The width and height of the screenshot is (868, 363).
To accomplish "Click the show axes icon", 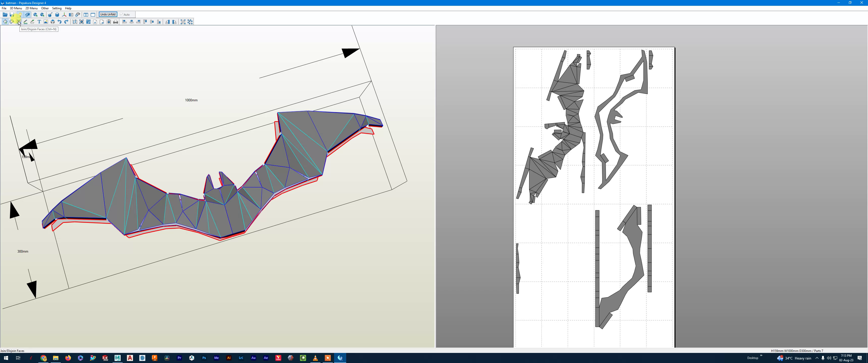I will pos(64,15).
